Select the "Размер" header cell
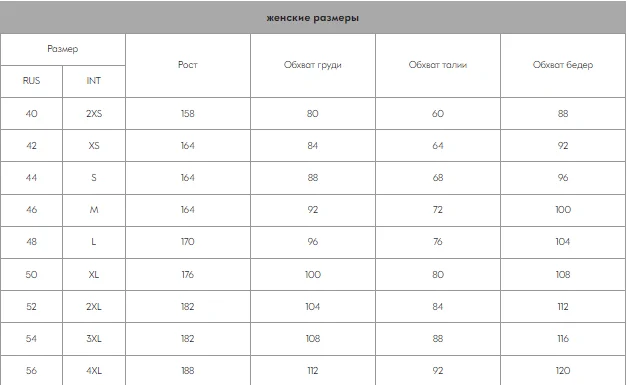The width and height of the screenshot is (627, 385). pos(63,49)
